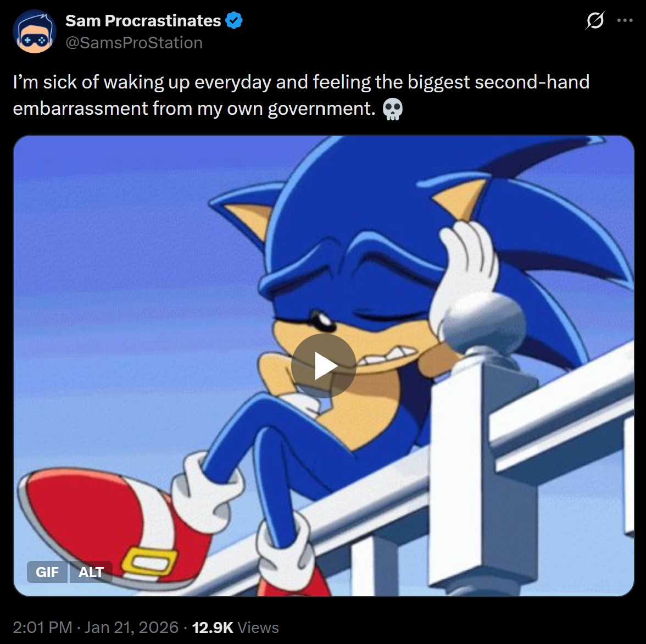Click the 2:01 PM timestamp
This screenshot has height=644, width=646.
[x=42, y=628]
